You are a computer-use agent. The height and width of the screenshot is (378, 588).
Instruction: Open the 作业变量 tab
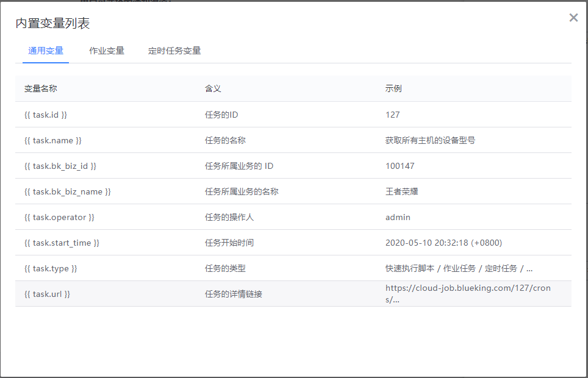[x=107, y=51]
